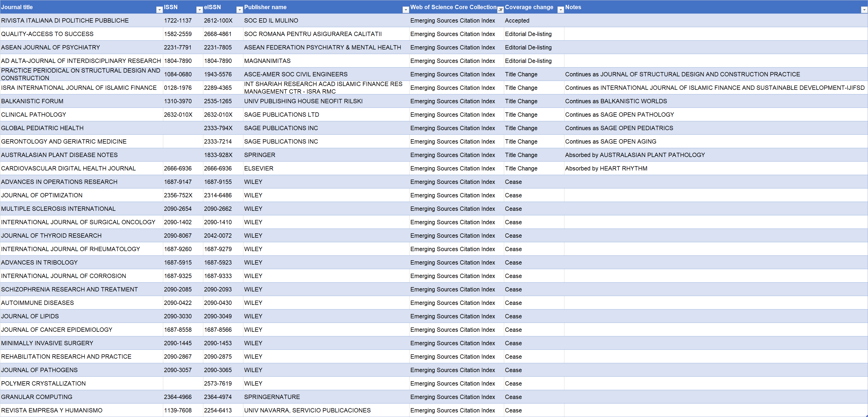Select note Absorbed by AUSTRALASIAN PLANT PATHOLOGY

(x=716, y=155)
